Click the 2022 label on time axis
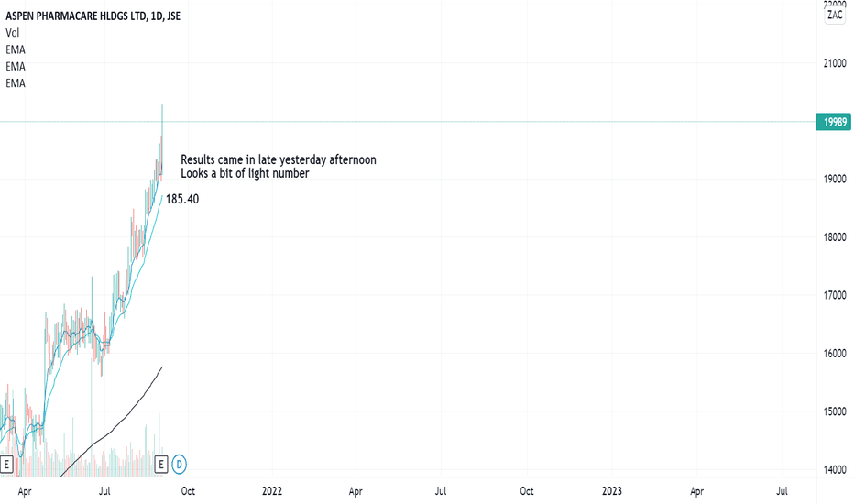The width and height of the screenshot is (854, 504). [x=272, y=491]
